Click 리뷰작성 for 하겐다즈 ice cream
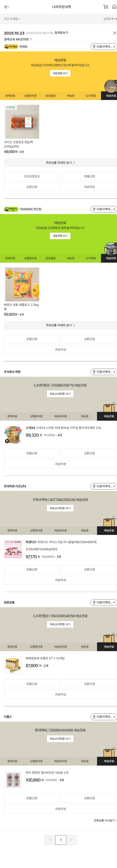 click(x=60, y=580)
